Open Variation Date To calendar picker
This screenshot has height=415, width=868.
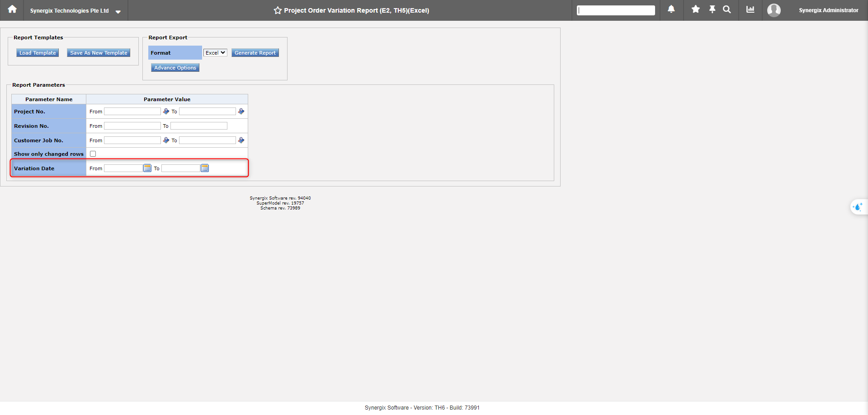[205, 168]
